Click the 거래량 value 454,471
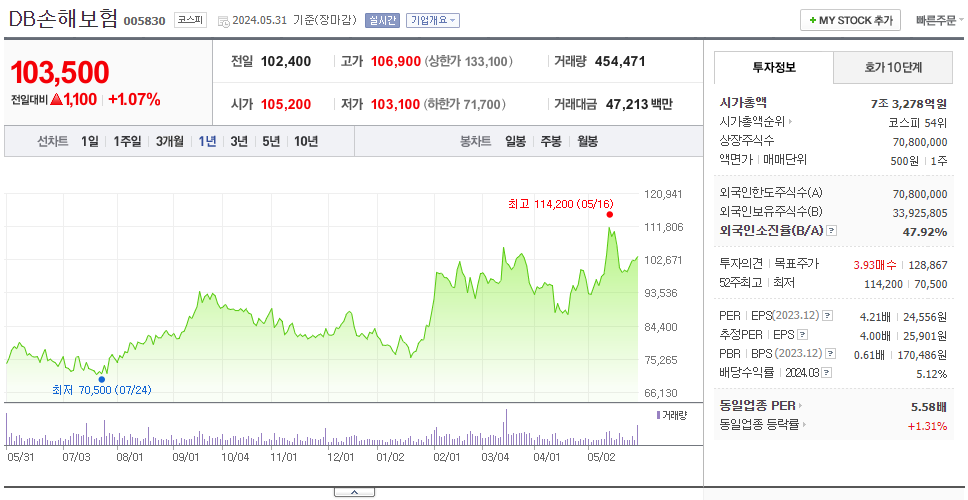968x500 pixels. click(620, 61)
